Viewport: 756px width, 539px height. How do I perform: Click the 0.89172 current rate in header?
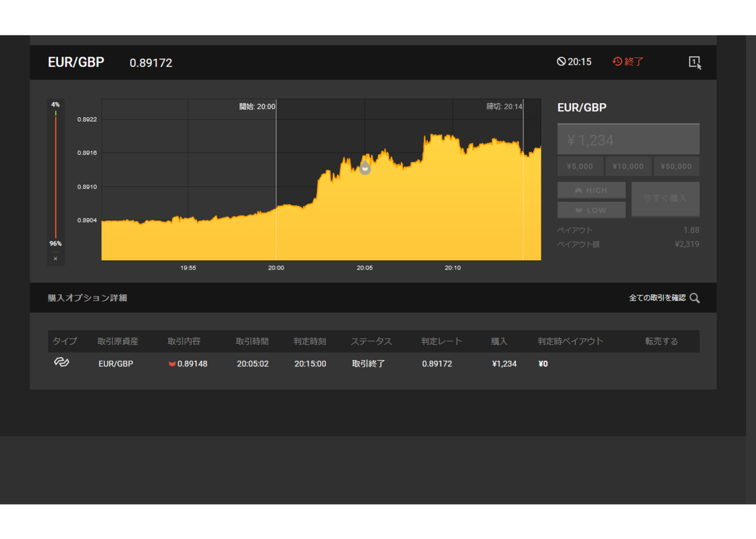(151, 63)
